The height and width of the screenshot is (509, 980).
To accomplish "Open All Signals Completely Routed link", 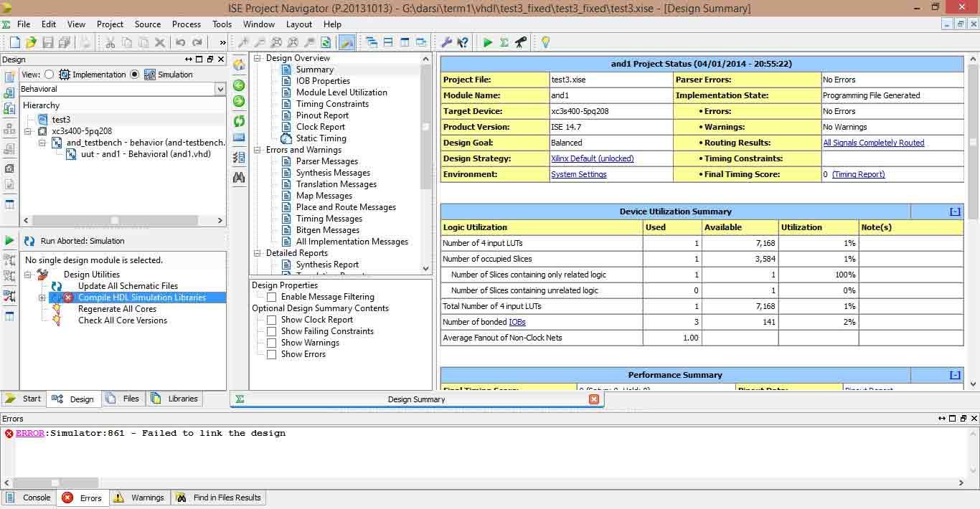I will tap(874, 143).
